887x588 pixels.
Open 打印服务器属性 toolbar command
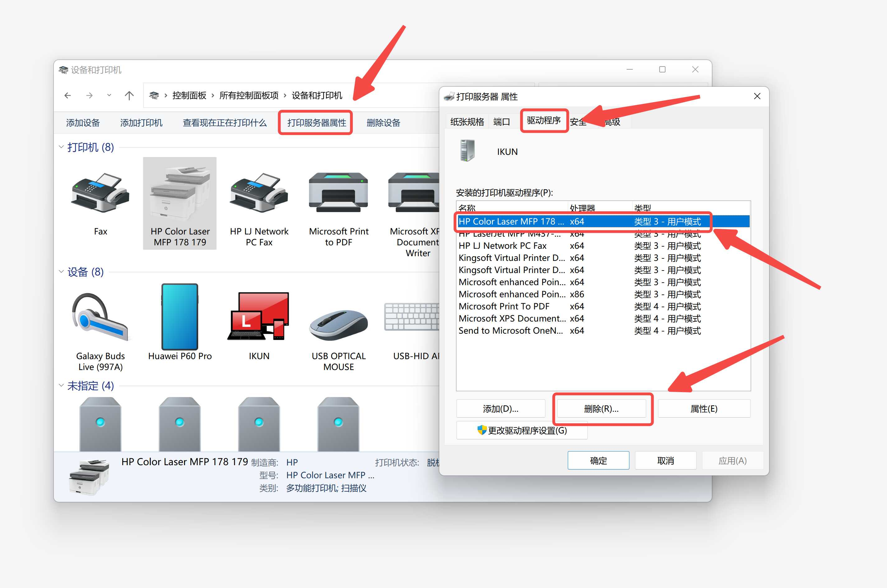point(317,123)
